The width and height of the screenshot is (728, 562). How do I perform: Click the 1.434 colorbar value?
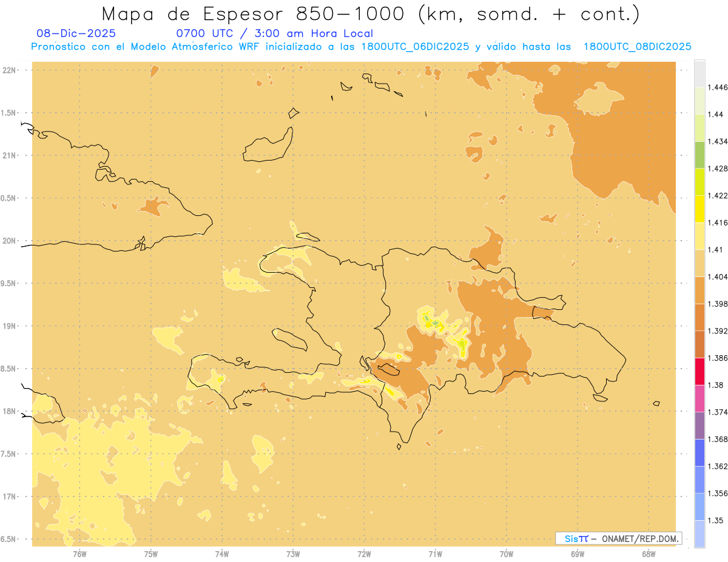[x=718, y=141]
